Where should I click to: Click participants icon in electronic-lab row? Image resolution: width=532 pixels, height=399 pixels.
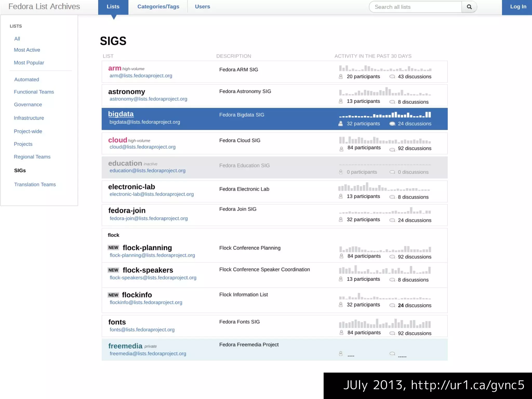coord(341,196)
